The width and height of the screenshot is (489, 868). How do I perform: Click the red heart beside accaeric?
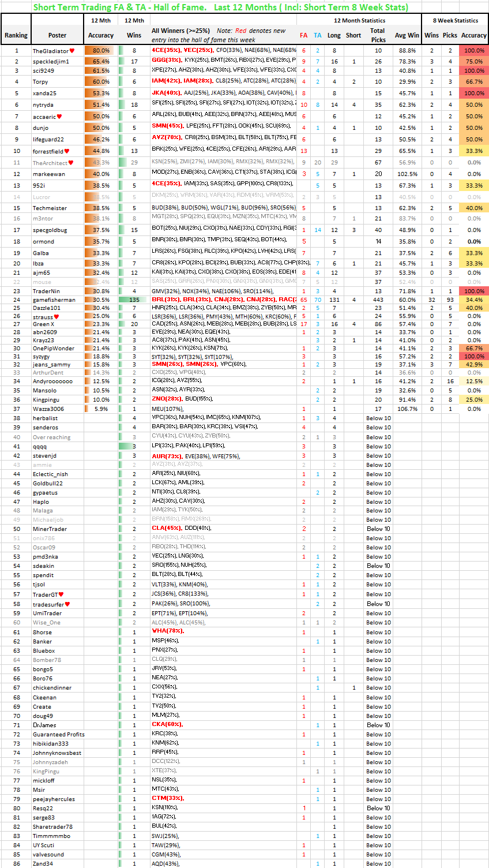click(x=59, y=117)
